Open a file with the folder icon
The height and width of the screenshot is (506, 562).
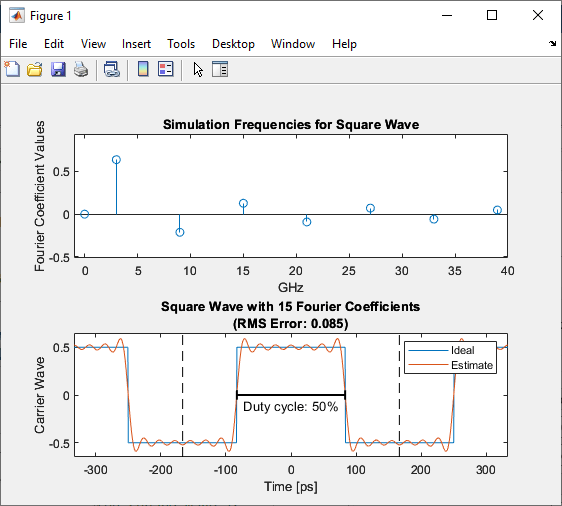[35, 69]
